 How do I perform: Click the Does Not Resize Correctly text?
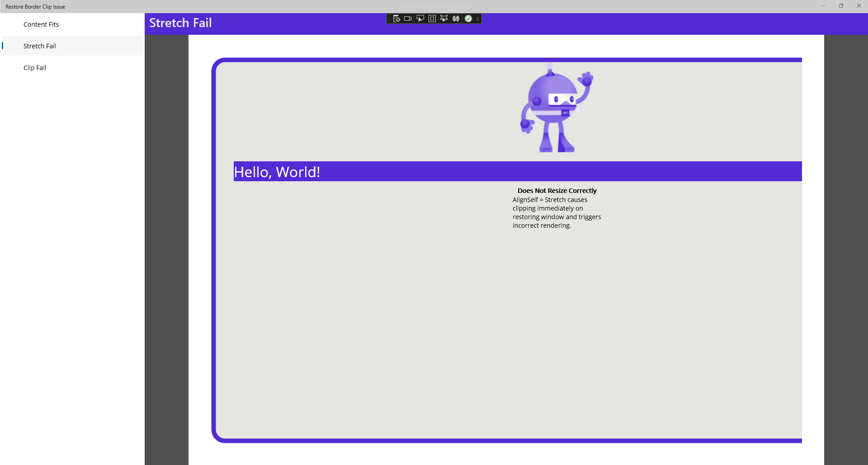[557, 190]
